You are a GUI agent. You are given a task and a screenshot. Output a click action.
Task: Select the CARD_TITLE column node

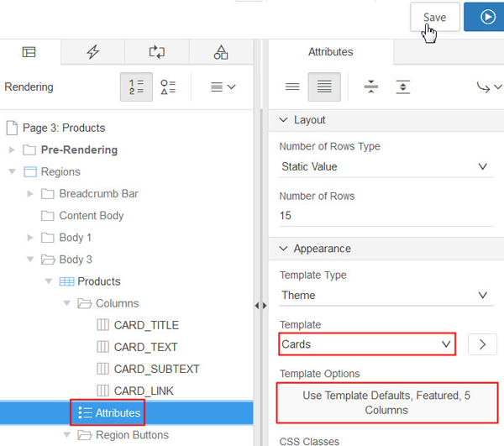coord(146,325)
